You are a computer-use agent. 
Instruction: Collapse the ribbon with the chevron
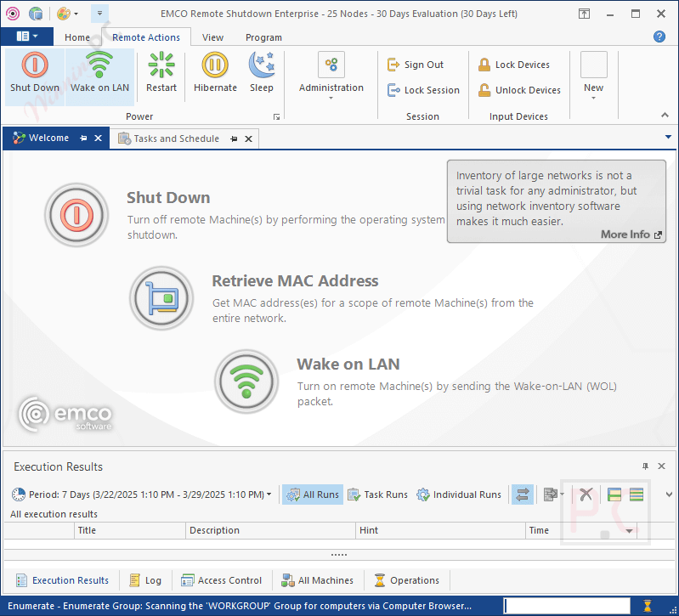click(665, 115)
